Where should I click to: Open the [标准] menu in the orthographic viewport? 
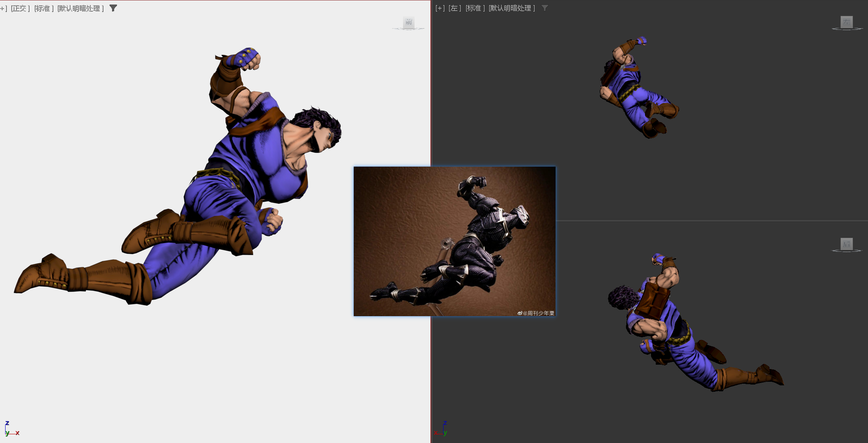pyautogui.click(x=44, y=8)
